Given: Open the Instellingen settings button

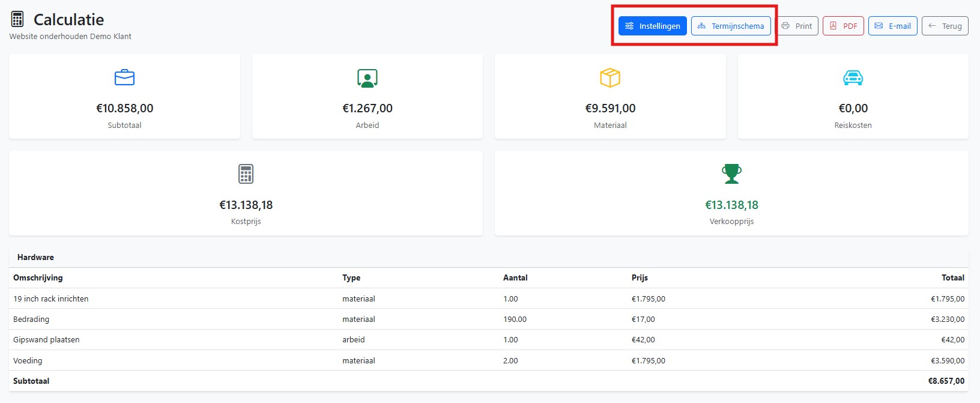Looking at the screenshot, I should point(653,26).
